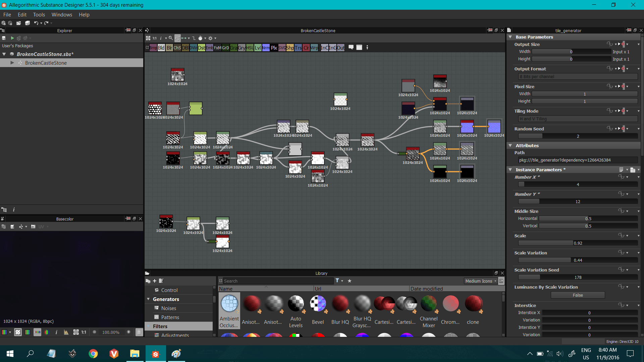This screenshot has height=362, width=644.
Task: Open the File menu
Action: click(7, 15)
